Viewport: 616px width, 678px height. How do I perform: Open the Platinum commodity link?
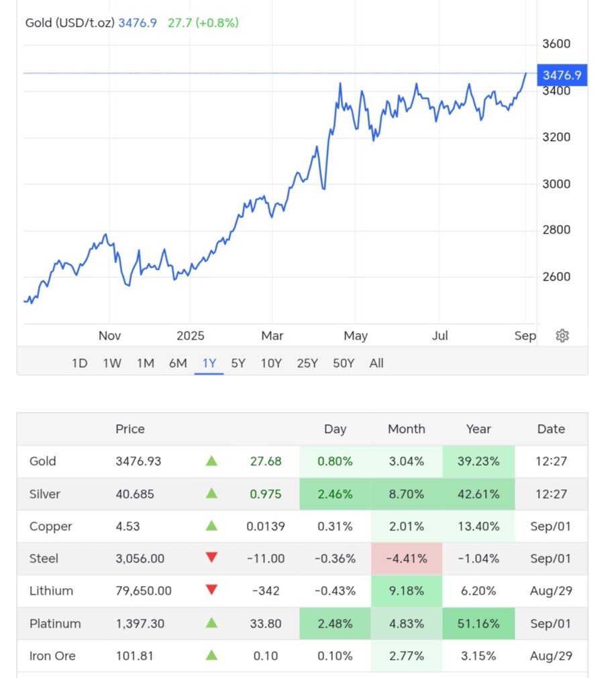pyautogui.click(x=55, y=624)
